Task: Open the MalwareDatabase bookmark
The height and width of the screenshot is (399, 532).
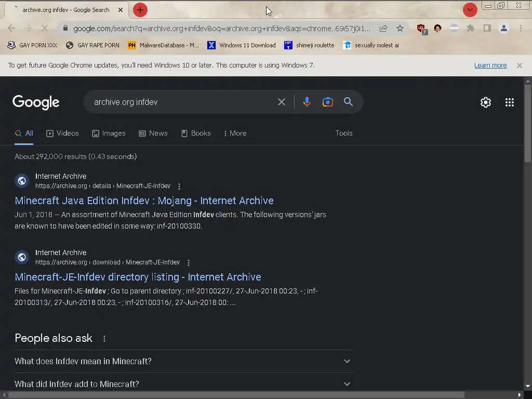Action: click(x=164, y=45)
